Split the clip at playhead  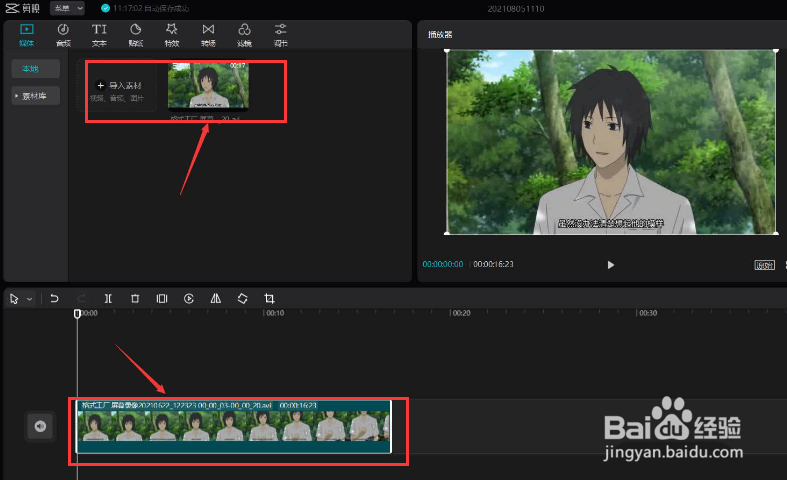(x=108, y=299)
